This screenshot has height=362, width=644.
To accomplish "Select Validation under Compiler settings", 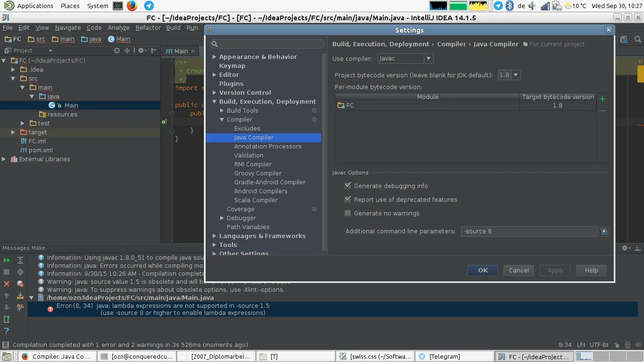I will pos(249,156).
